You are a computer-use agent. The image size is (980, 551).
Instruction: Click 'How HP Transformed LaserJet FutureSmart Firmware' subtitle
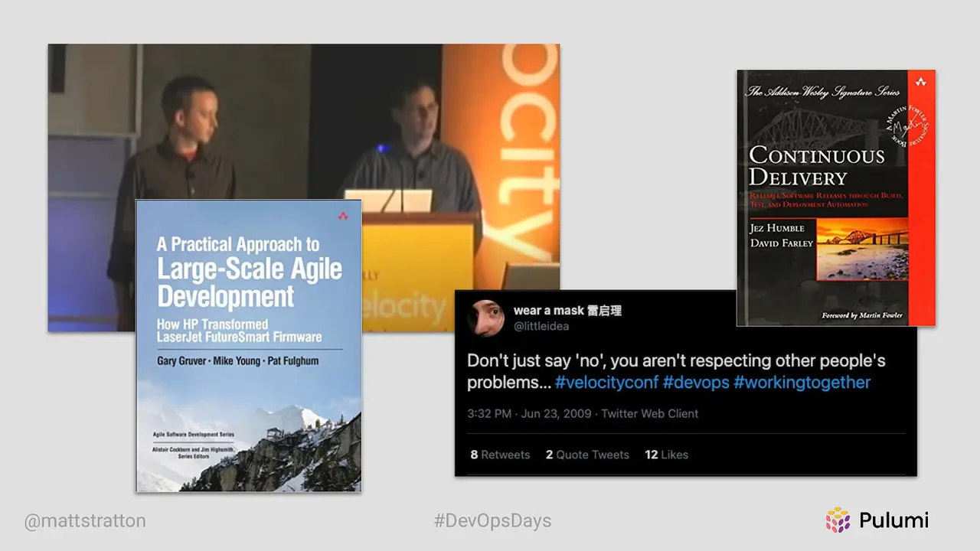[x=239, y=330]
